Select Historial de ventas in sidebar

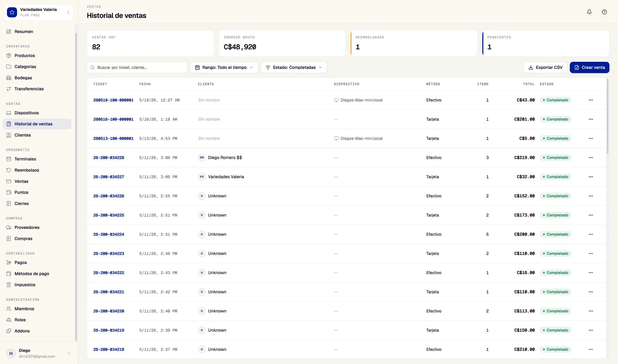[37, 124]
